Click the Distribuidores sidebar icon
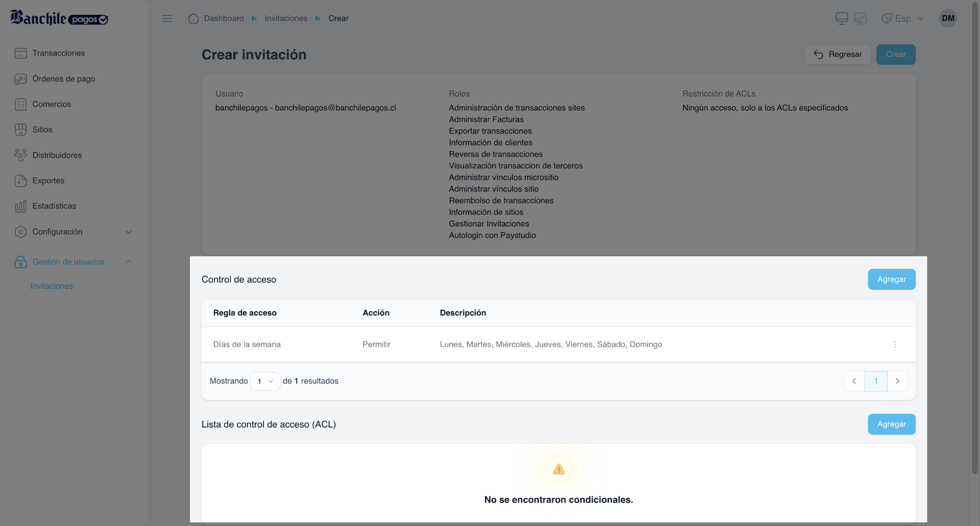980x526 pixels. tap(20, 155)
